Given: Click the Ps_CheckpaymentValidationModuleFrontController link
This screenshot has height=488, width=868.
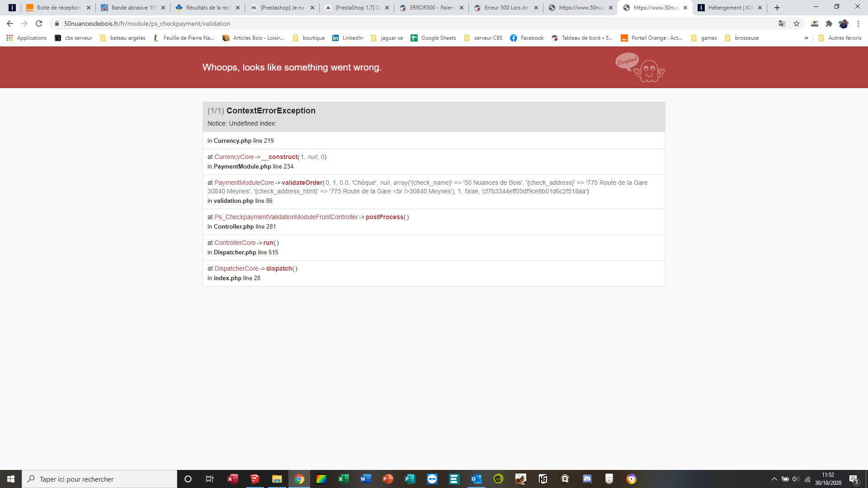Looking at the screenshot, I should pos(286,217).
